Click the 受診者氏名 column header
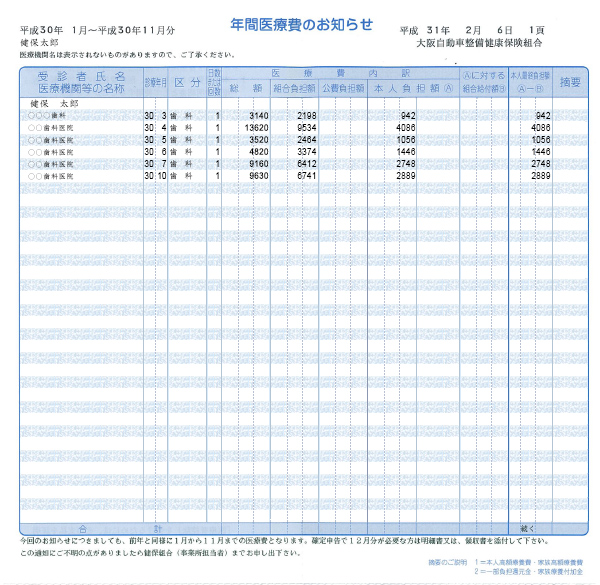Image resolution: width=600 pixels, height=585 pixels. coord(82,76)
